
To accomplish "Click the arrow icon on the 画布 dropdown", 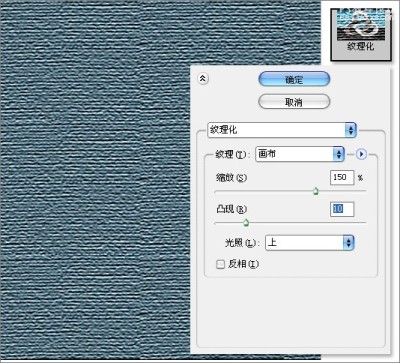I will (338, 154).
